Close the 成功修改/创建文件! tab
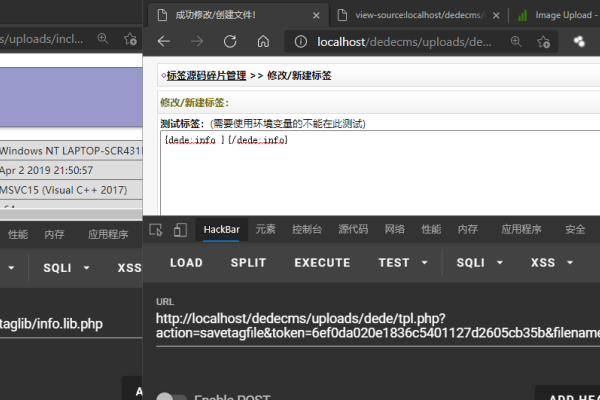The image size is (600, 400). click(316, 15)
